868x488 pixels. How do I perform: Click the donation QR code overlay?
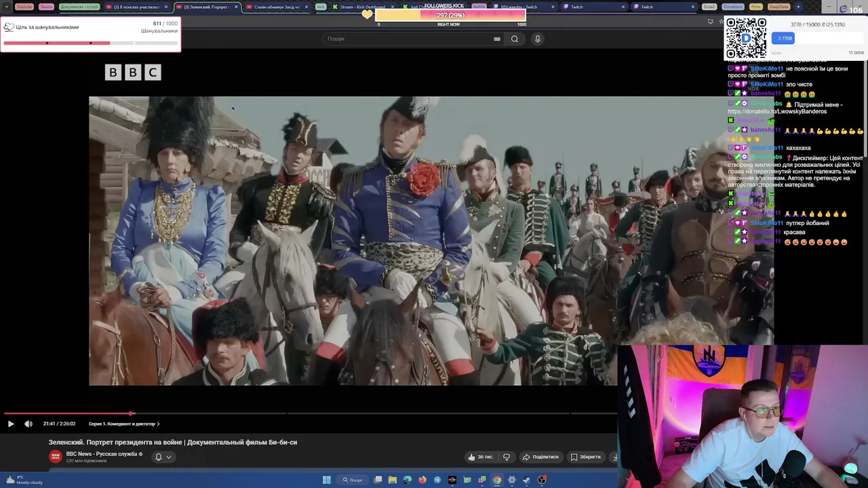(746, 38)
